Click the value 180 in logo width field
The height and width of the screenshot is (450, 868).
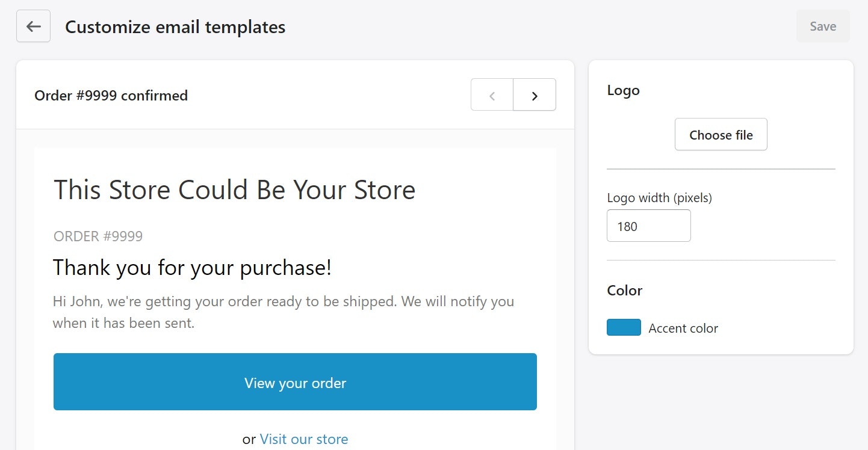[627, 225]
